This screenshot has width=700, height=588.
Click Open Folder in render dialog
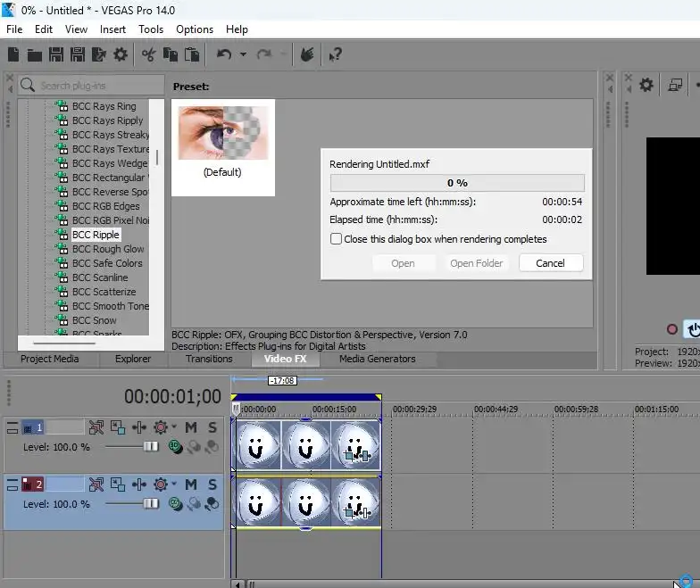[x=477, y=263]
